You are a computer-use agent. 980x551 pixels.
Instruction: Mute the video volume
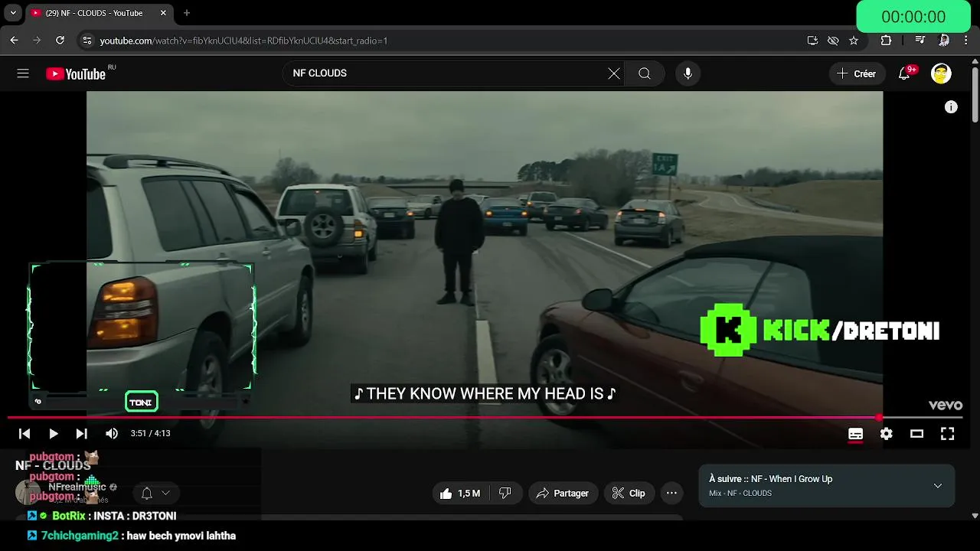coord(112,434)
